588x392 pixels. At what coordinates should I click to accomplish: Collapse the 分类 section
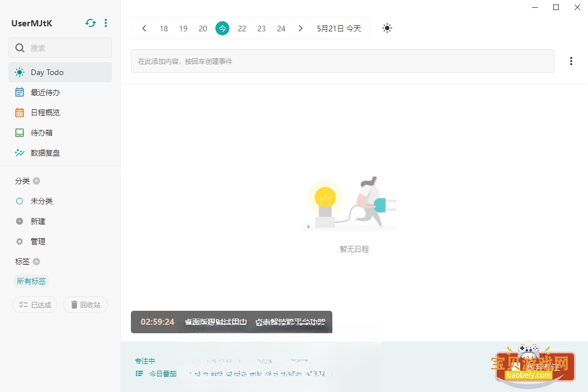pos(36,181)
